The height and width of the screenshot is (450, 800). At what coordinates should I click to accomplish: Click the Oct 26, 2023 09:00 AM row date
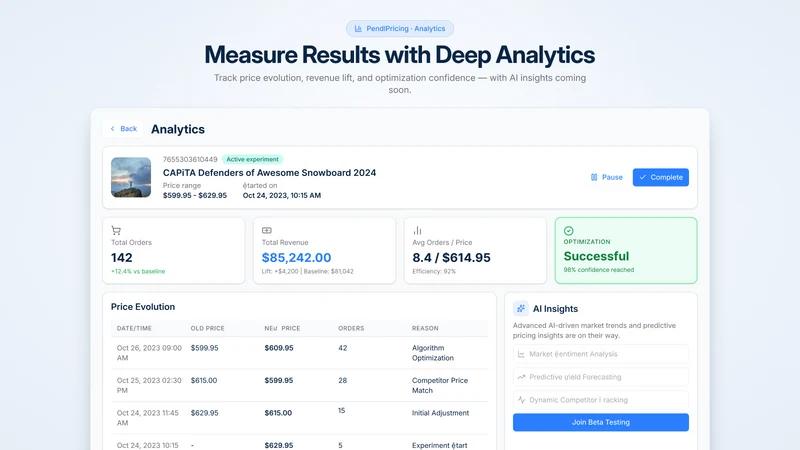[149, 353]
